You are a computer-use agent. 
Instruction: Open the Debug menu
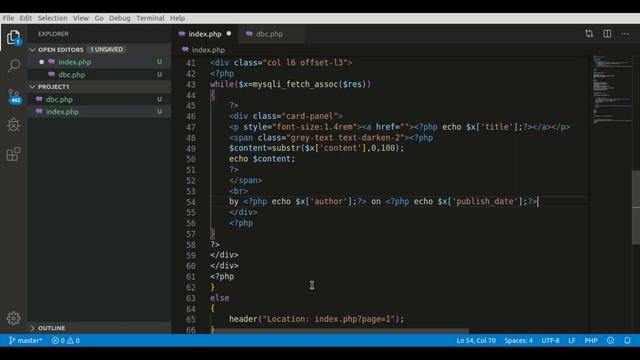(120, 18)
